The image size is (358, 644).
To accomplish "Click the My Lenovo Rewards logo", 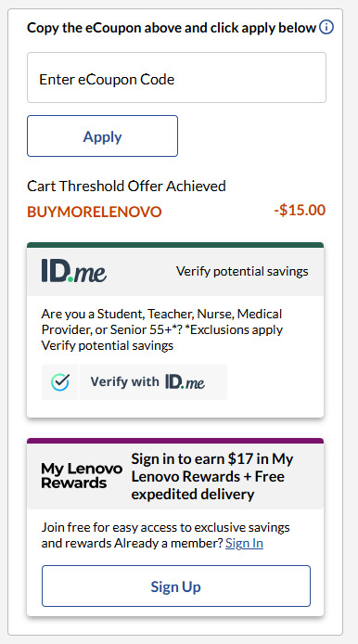I will pos(82,476).
